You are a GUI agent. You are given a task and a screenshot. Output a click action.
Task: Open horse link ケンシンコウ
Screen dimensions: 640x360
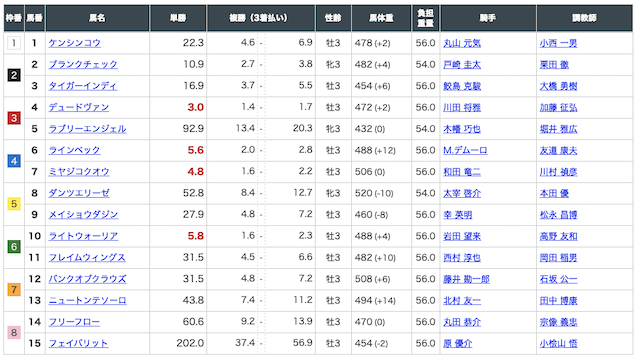click(x=74, y=43)
